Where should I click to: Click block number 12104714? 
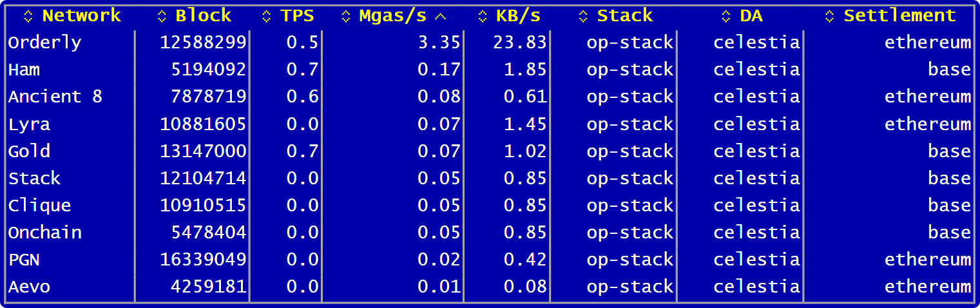click(x=204, y=178)
